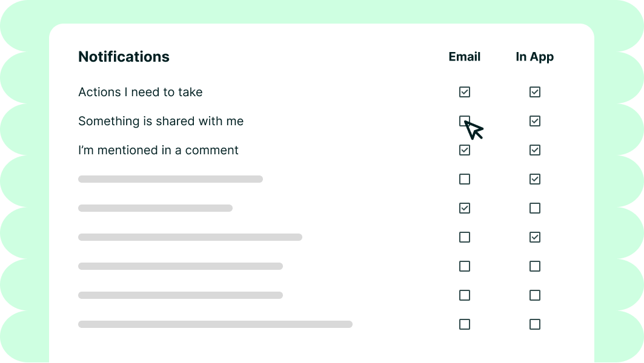Image resolution: width=644 pixels, height=363 pixels.
Task: Uncheck the In App box in the fourth row
Action: coord(535,179)
